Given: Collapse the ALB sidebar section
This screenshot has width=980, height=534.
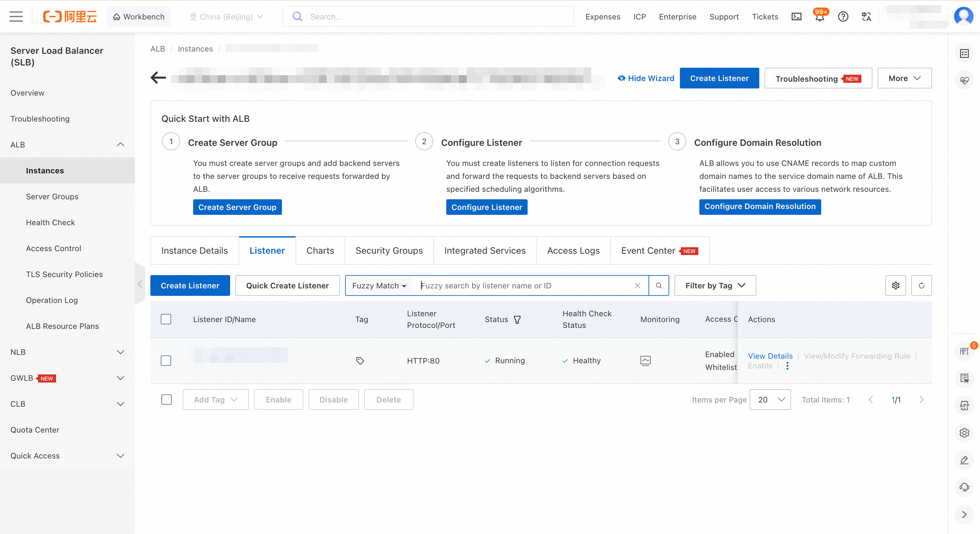Looking at the screenshot, I should (120, 145).
